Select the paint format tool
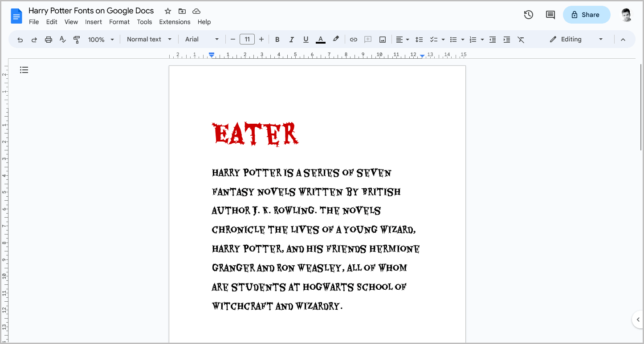 77,39
